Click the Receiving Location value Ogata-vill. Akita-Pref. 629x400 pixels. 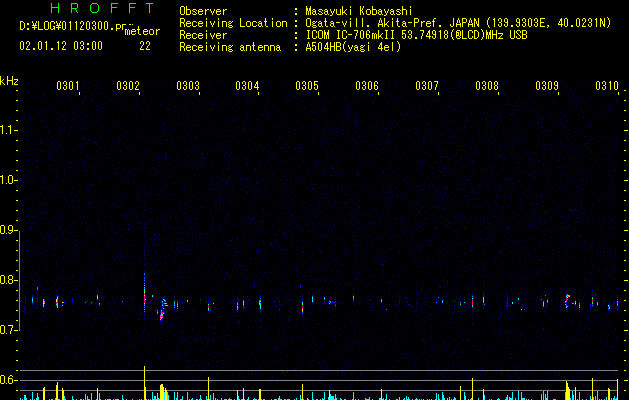[x=375, y=23]
